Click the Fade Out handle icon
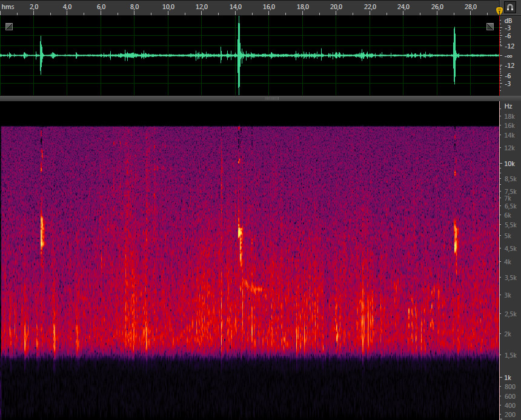521x420 pixels. coord(490,27)
